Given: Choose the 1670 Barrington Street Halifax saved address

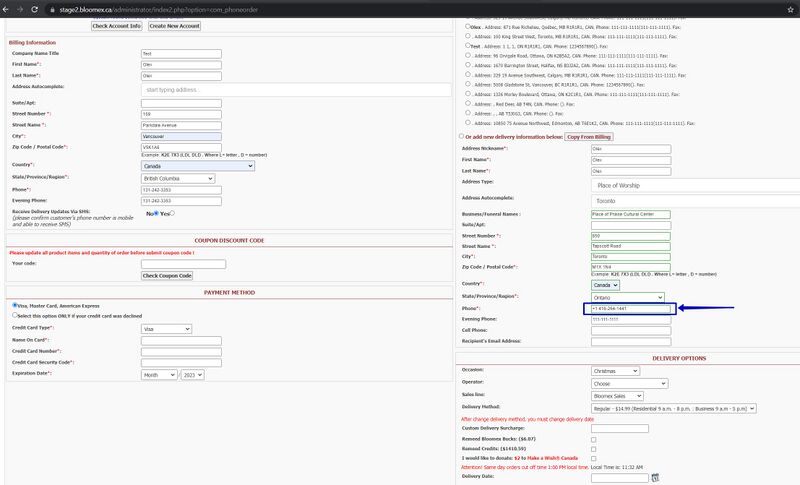Looking at the screenshot, I should point(468,65).
